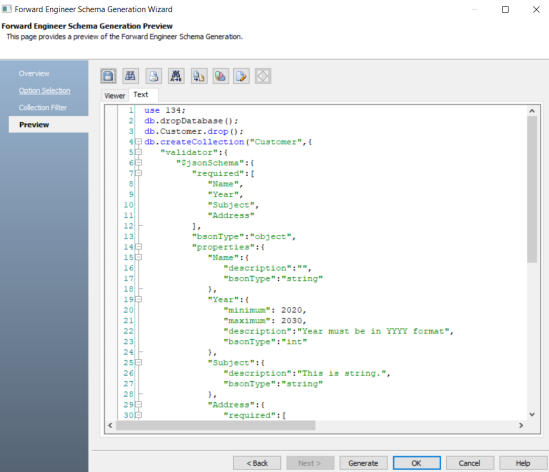Click the "This is string." description line
The image size is (549, 472).
click(307, 373)
